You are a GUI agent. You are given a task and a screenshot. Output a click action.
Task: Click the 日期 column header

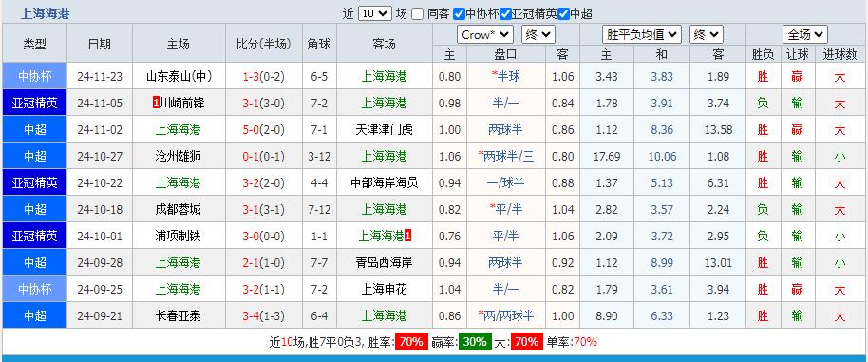99,44
